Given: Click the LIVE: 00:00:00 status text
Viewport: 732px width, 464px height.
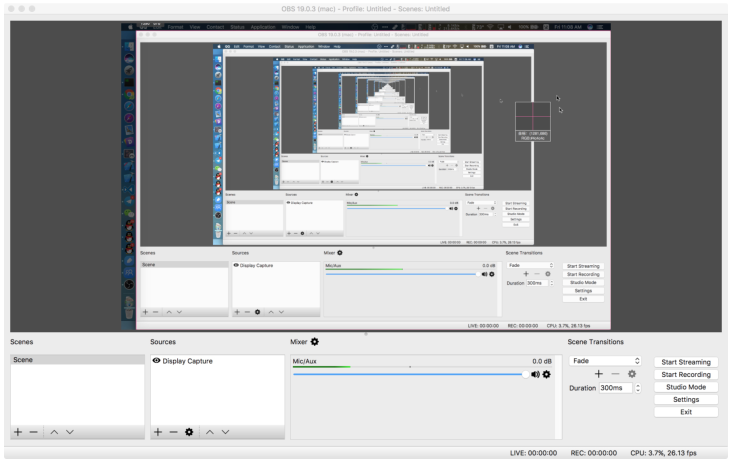Looking at the screenshot, I should click(x=533, y=453).
